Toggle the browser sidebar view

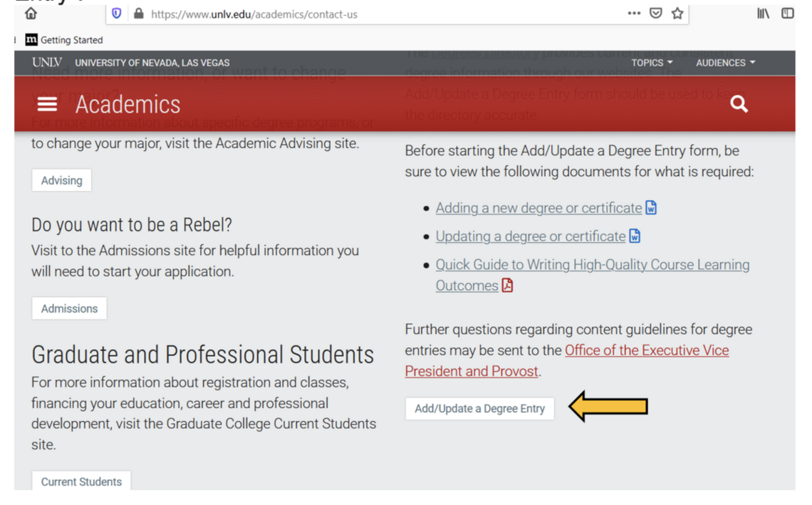[x=786, y=13]
